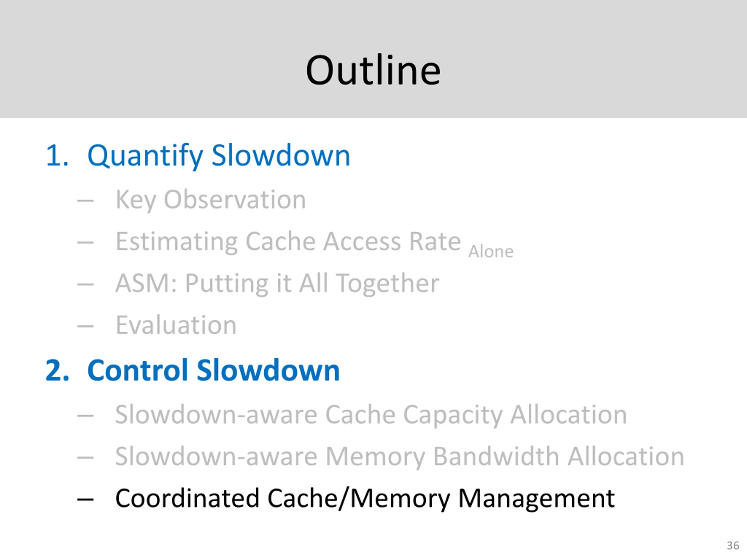The height and width of the screenshot is (560, 747).
Task: Select "Slowdown-aware Memory Bandwidth Allocation" item
Action: 399,457
